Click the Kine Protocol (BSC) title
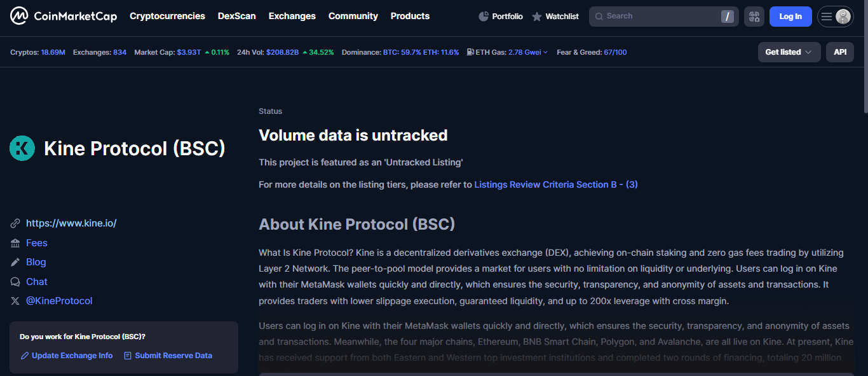Viewport: 868px width, 376px height. [135, 148]
